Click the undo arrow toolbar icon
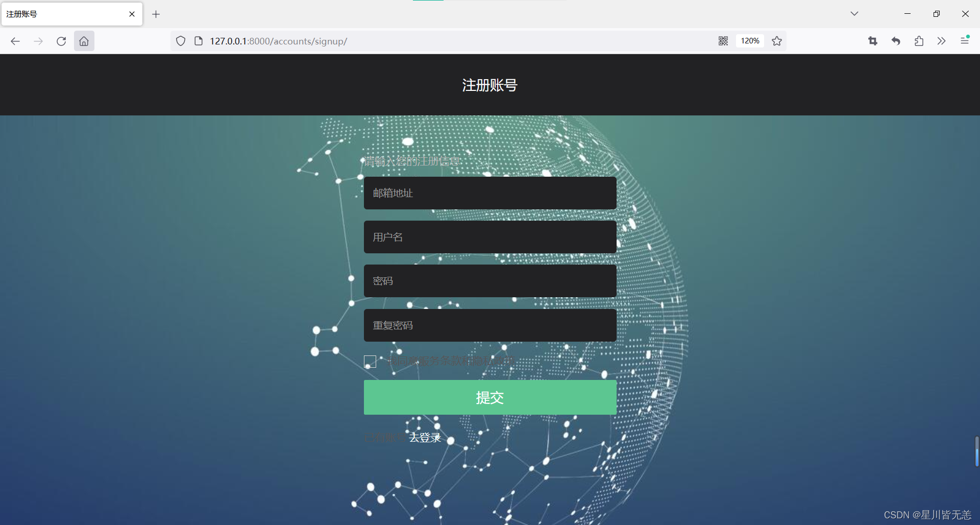This screenshot has height=525, width=980. [x=896, y=41]
